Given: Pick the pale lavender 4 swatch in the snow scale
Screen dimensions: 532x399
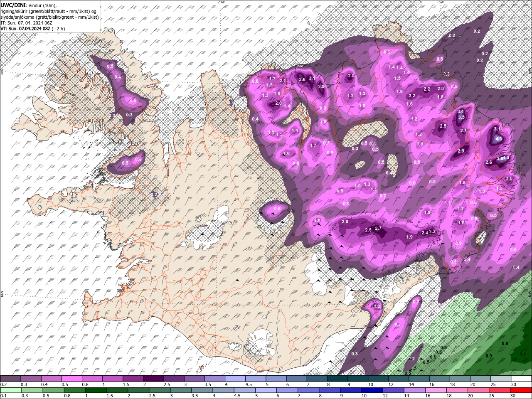Looking at the screenshot, I should coord(235,379).
